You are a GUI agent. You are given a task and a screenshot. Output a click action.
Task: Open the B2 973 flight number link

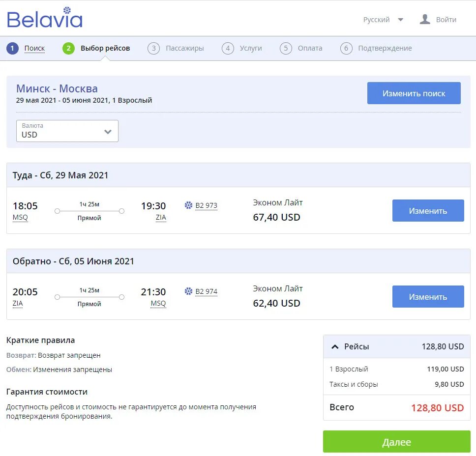point(206,205)
